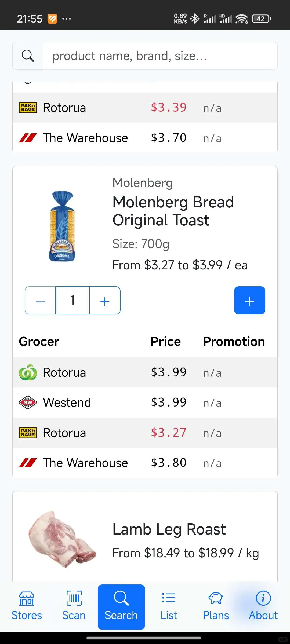Screen dimensions: 290x644
Task: Click the quantity field showing 1
Action: (x=73, y=301)
